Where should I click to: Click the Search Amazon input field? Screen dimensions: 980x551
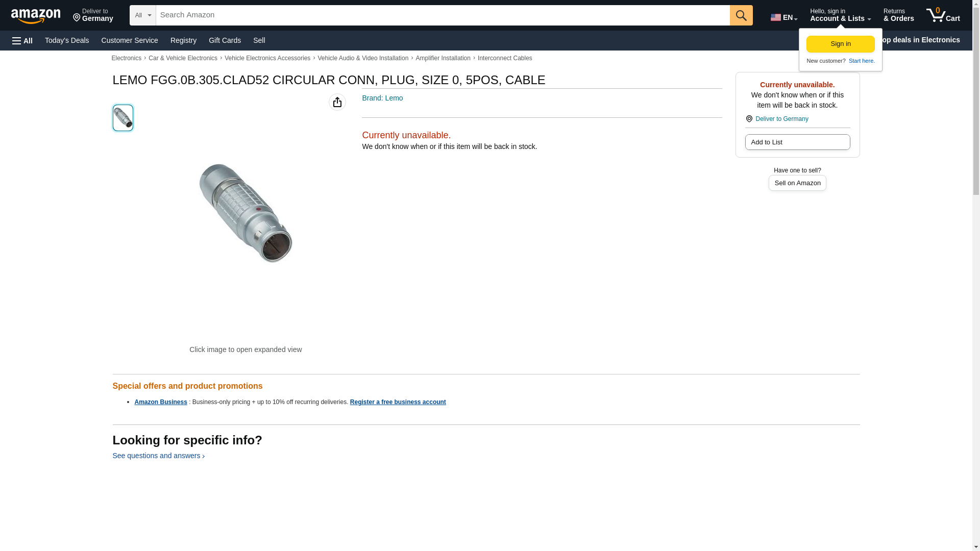tap(443, 15)
